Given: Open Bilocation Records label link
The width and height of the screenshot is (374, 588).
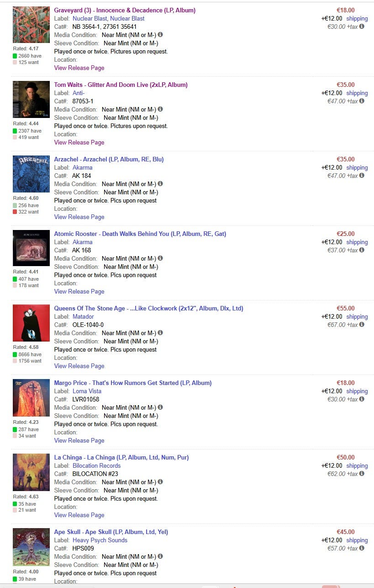Looking at the screenshot, I should [x=97, y=465].
